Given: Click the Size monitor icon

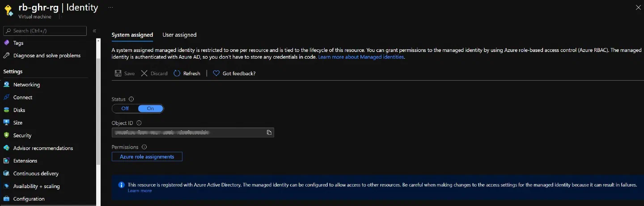Looking at the screenshot, I should pyautogui.click(x=6, y=122).
